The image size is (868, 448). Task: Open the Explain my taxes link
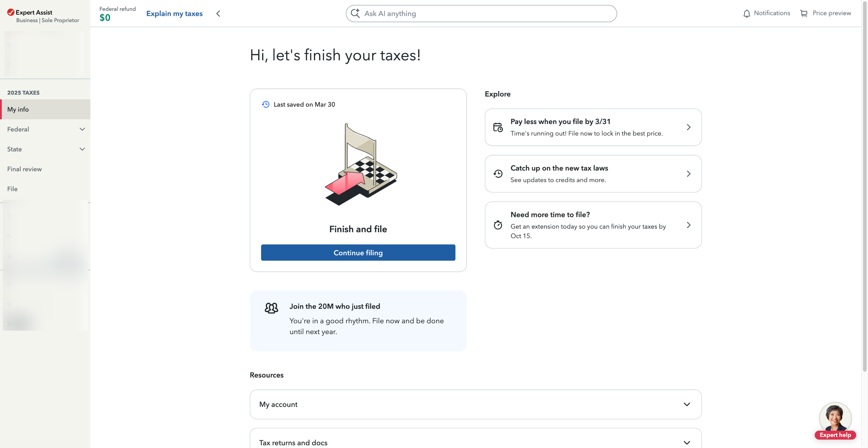tap(174, 14)
